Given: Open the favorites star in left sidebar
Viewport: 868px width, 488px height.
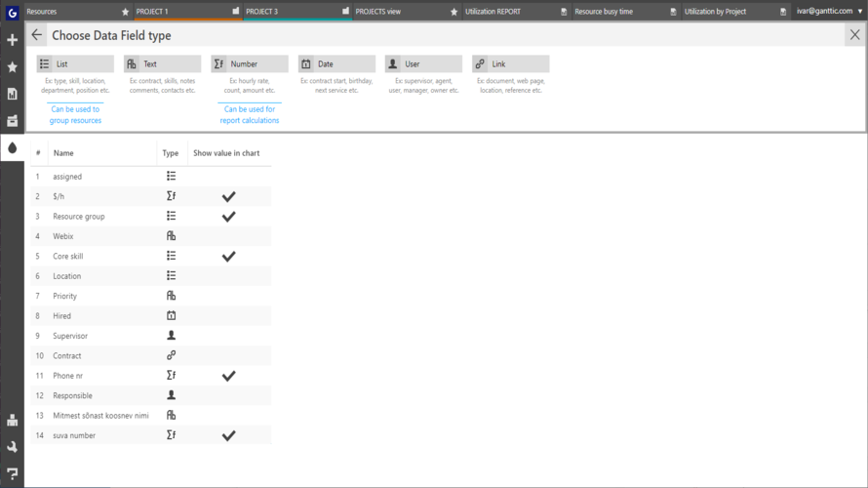Looking at the screenshot, I should [12, 67].
